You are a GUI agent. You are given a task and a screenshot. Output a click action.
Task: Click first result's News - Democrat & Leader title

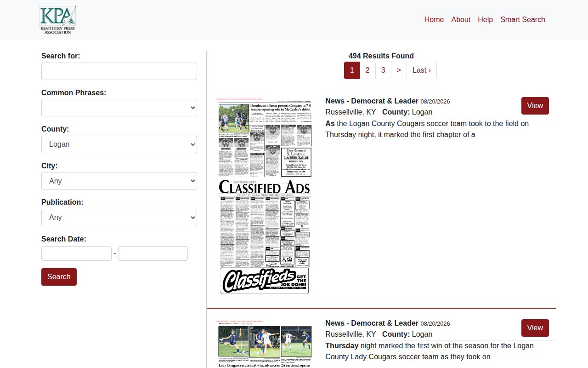pyautogui.click(x=372, y=101)
